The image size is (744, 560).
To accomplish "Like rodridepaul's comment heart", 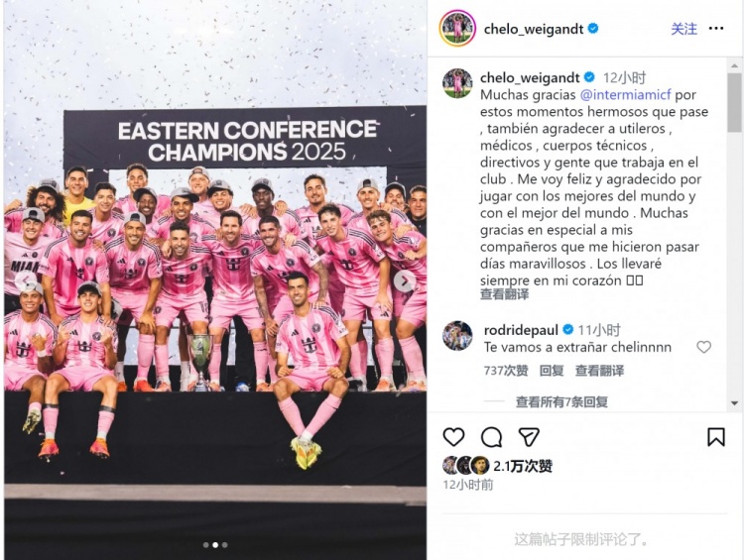I will point(703,347).
